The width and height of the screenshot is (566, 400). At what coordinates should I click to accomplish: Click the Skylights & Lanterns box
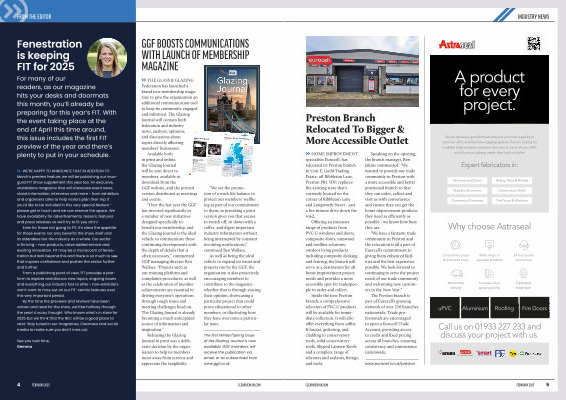(467, 190)
